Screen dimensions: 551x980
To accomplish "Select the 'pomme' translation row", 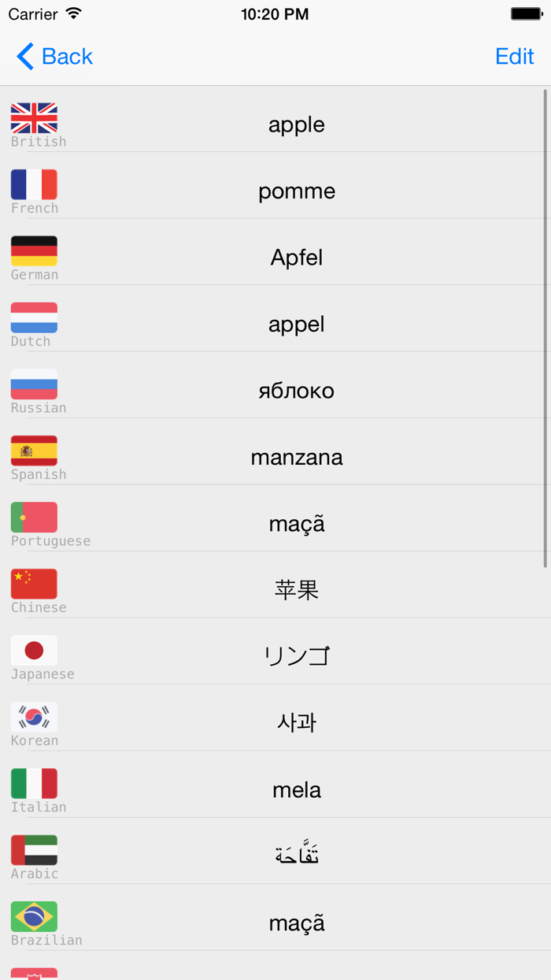I will (297, 191).
